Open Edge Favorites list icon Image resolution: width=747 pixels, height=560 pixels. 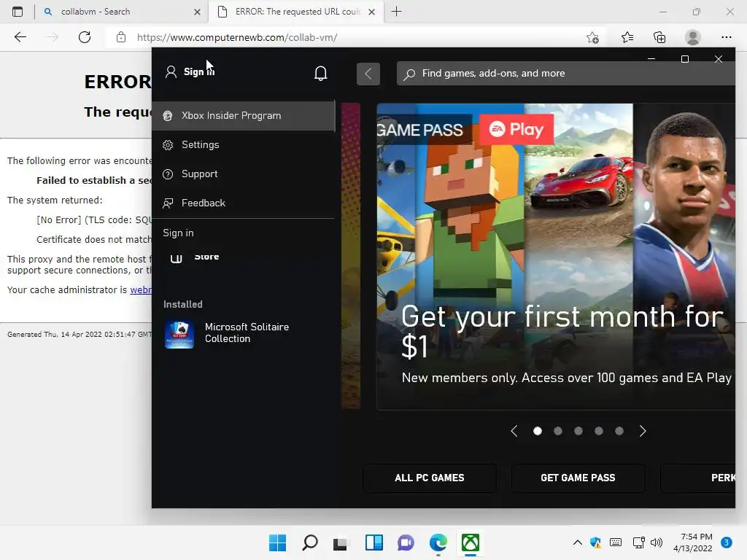(627, 37)
